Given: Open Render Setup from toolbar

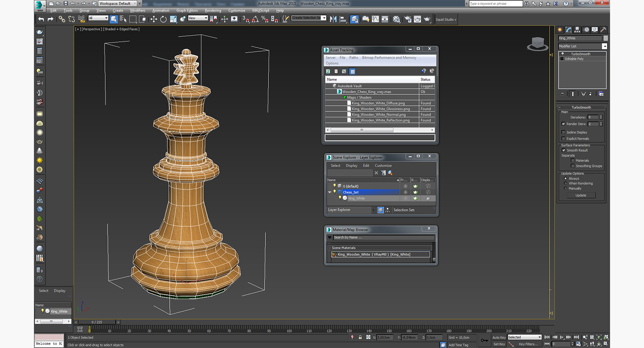Looking at the screenshot, I should (x=408, y=19).
